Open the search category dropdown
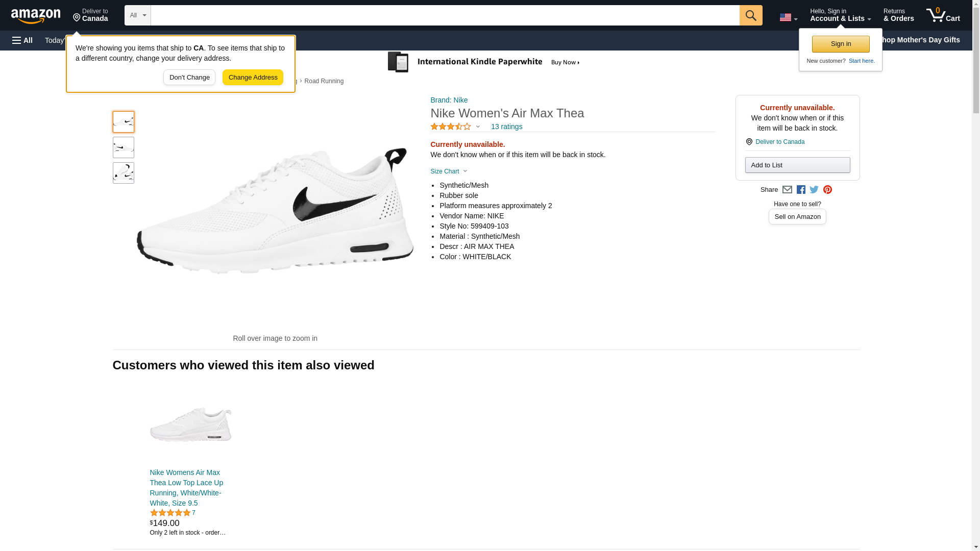Viewport: 980px width, 551px height. tap(137, 15)
